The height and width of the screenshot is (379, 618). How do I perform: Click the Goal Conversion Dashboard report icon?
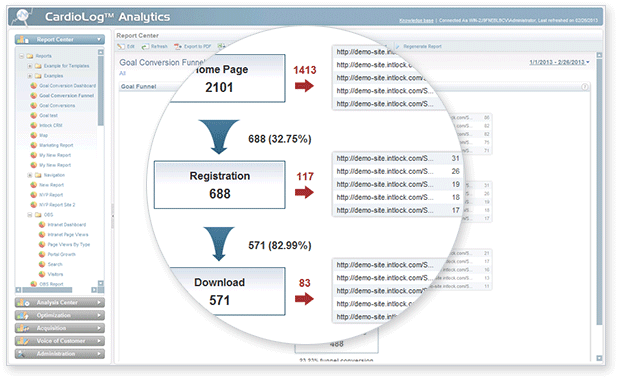(34, 85)
